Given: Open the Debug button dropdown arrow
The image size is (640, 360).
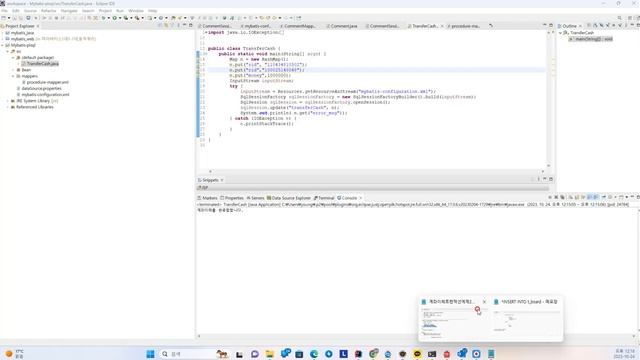Looking at the screenshot, I should 108,18.
